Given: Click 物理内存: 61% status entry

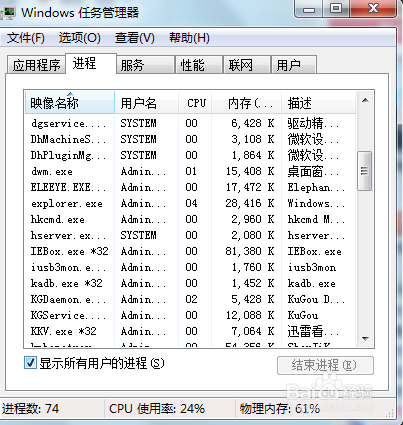Looking at the screenshot, I should (x=280, y=409).
